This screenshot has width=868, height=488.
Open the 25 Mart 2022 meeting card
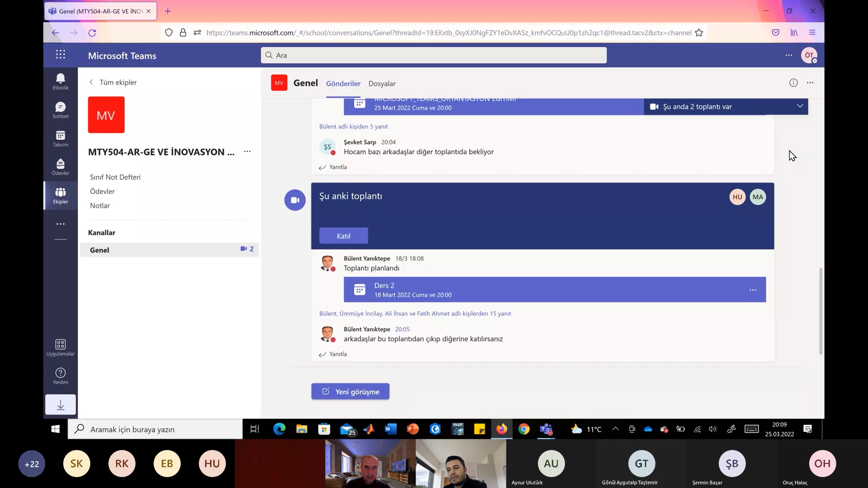(494, 106)
